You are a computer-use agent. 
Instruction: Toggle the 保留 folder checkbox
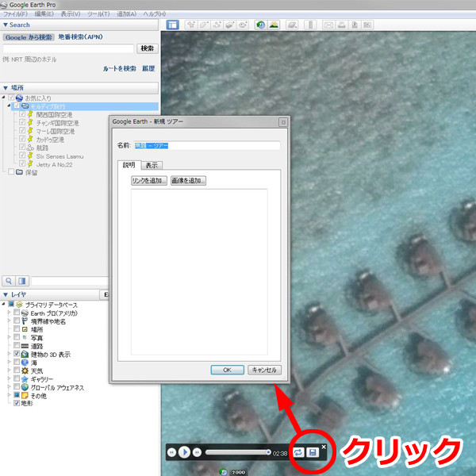pyautogui.click(x=11, y=171)
